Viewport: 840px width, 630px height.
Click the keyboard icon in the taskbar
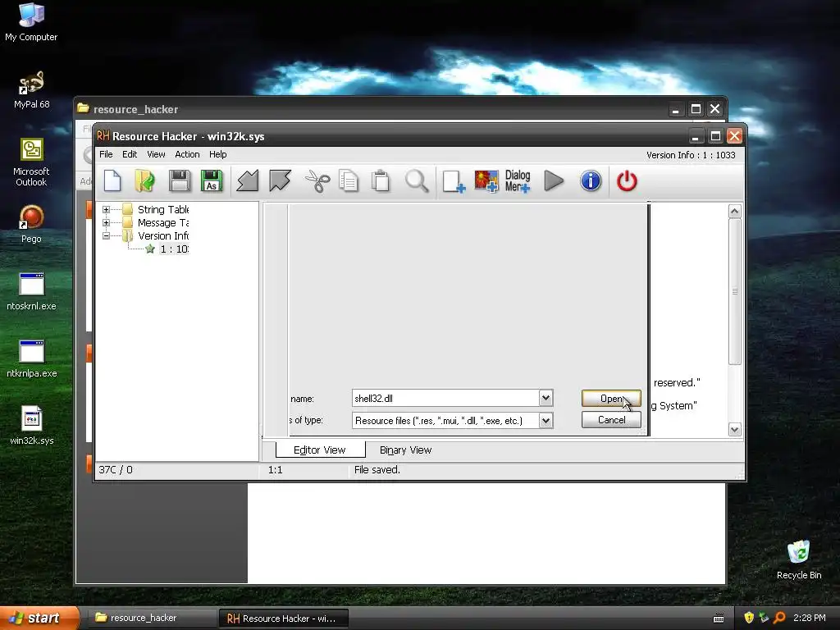tap(719, 619)
